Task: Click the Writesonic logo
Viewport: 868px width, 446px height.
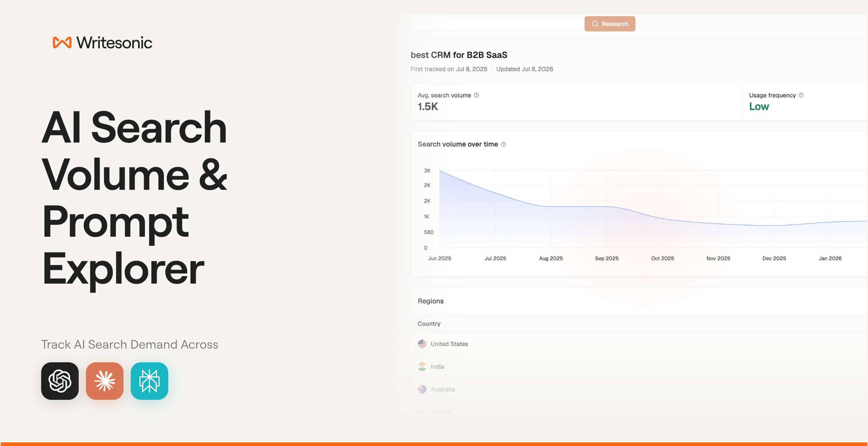Action: (x=103, y=43)
